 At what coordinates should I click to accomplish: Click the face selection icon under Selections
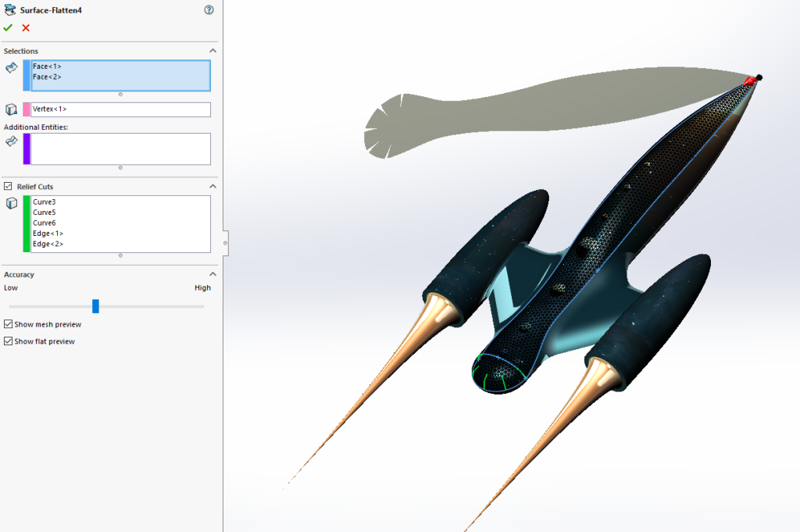click(10, 66)
